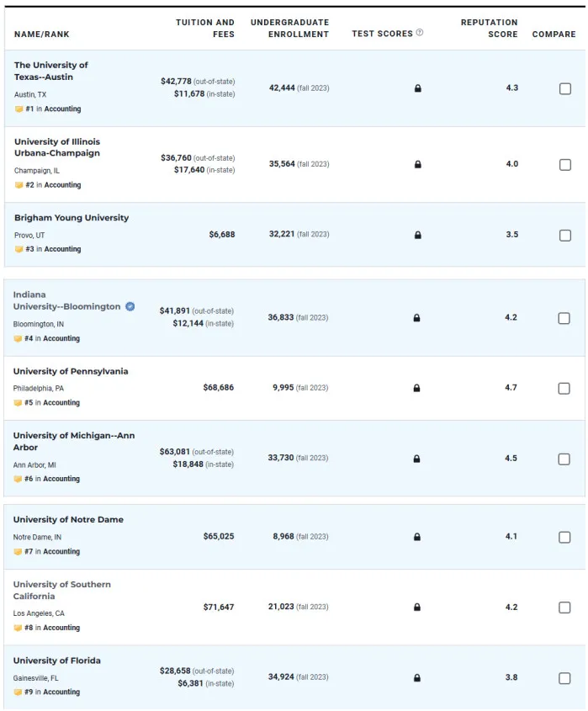
Task: Open the Brigham Young University profile link
Action: [72, 218]
